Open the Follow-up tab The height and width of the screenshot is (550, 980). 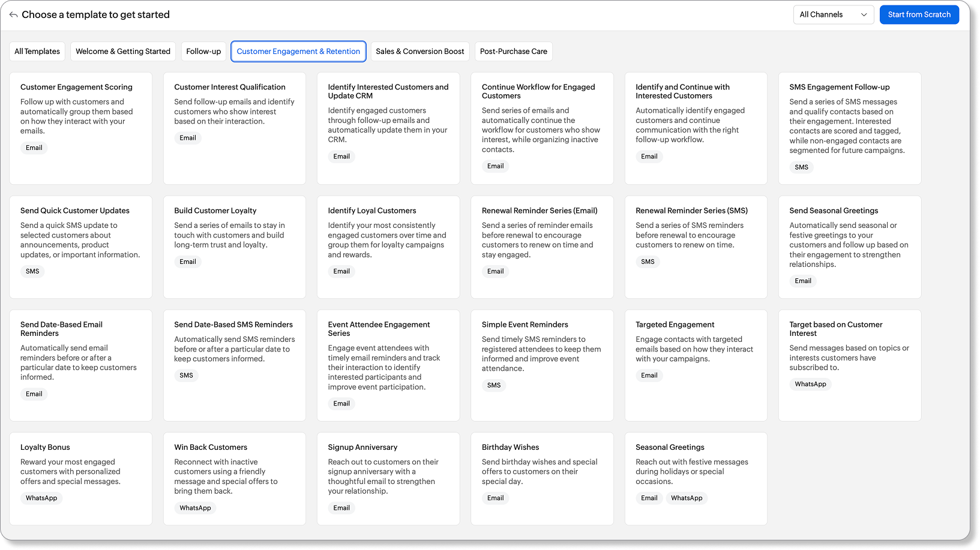click(203, 52)
